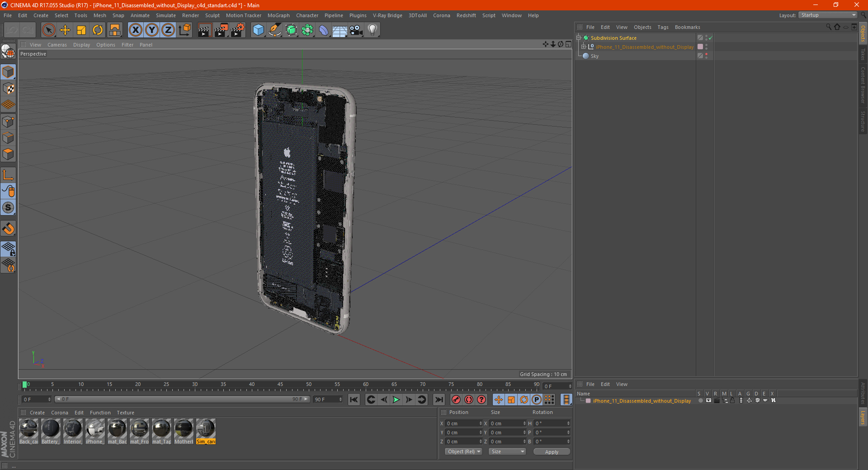Image resolution: width=868 pixels, height=470 pixels.
Task: Toggle Snap enable S icon
Action: tap(8, 208)
